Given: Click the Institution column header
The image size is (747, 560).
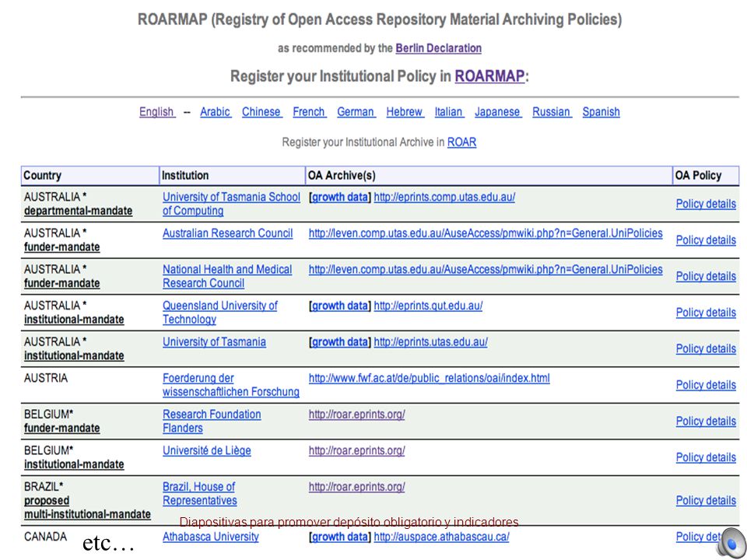Looking at the screenshot, I should point(232,175).
